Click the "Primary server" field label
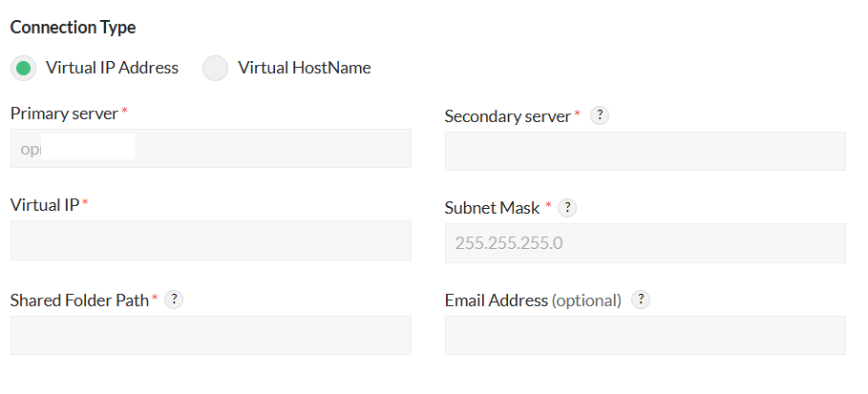The height and width of the screenshot is (394, 868). coord(64,113)
